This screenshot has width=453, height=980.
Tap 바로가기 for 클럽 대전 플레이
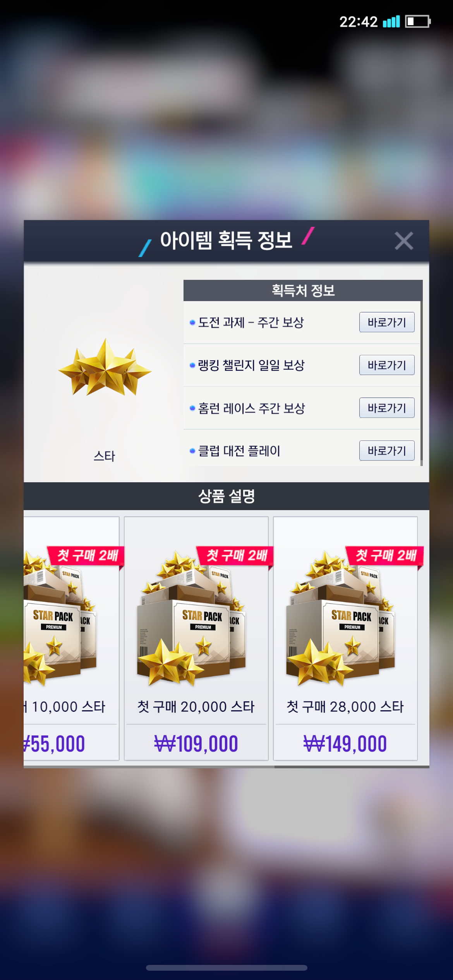pos(387,451)
